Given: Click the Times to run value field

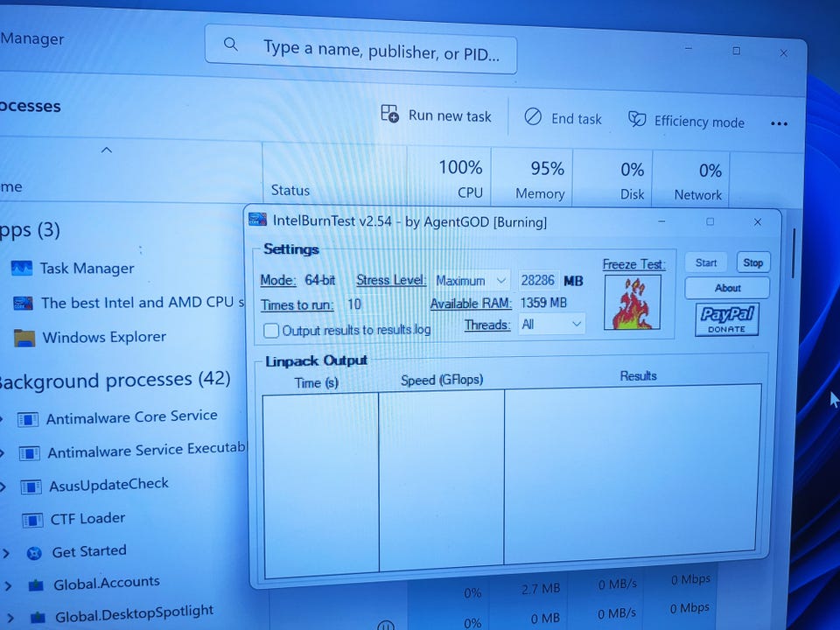Looking at the screenshot, I should click(x=354, y=304).
